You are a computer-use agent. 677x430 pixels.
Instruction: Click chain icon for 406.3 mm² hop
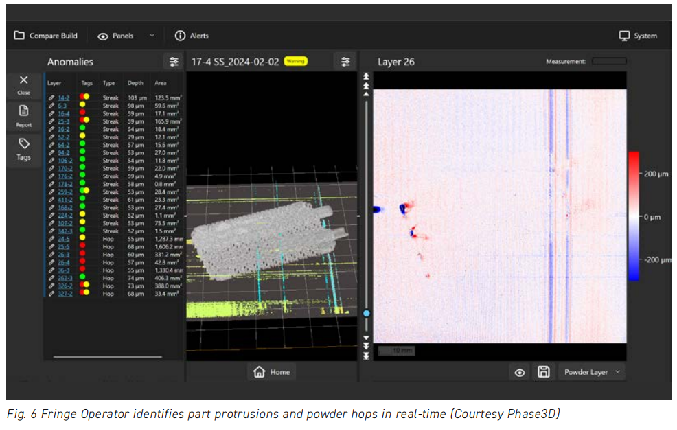(51, 278)
